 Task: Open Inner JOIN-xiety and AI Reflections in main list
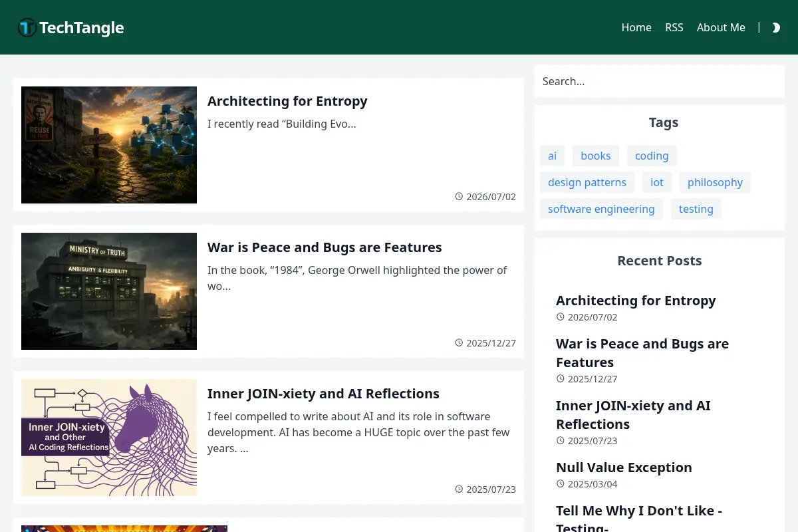click(323, 394)
